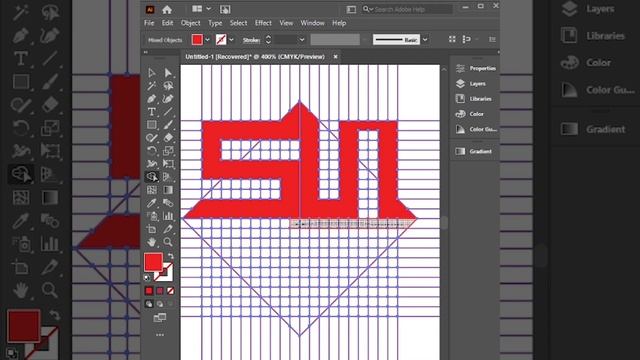Open the Select menu
Viewport: 640px width, 360px height.
pyautogui.click(x=238, y=23)
